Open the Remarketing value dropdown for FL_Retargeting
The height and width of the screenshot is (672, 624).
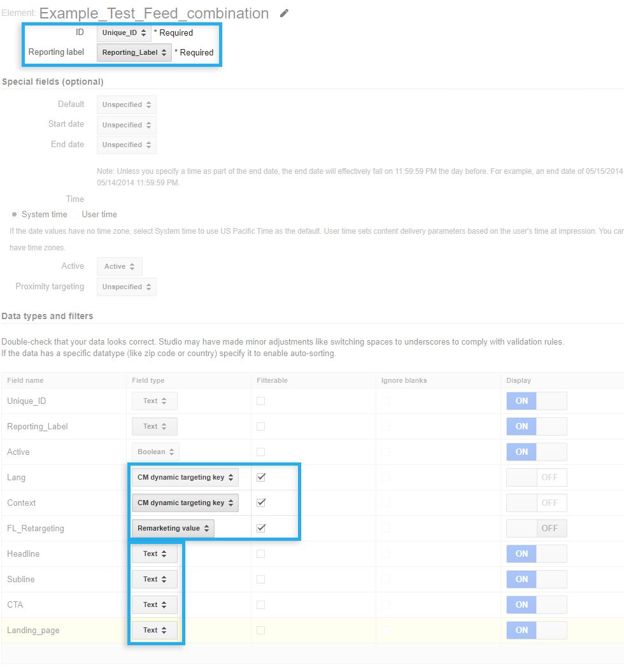(x=173, y=527)
